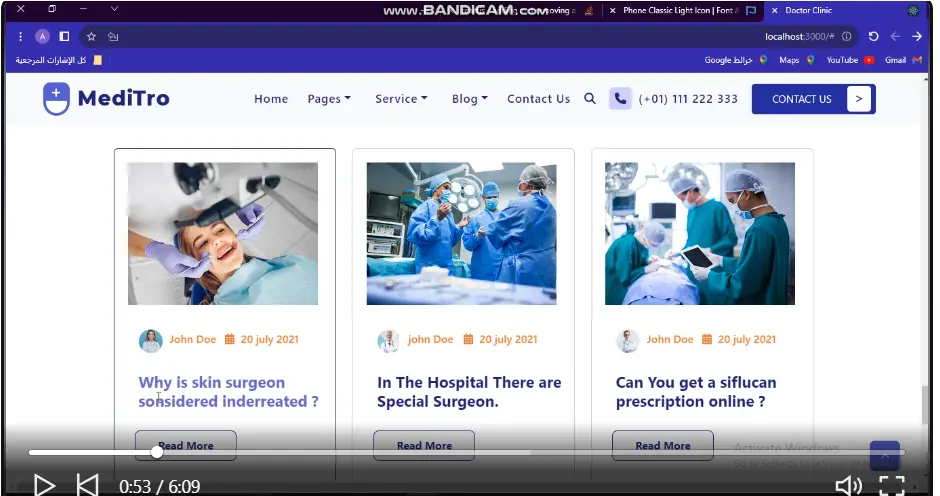Open the blue-gown surgeons thumbnail image
Screen dimensions: 940x496
click(x=462, y=234)
